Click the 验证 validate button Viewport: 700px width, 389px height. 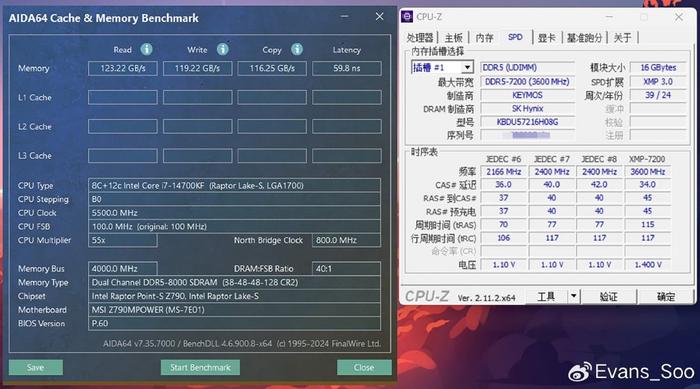coord(608,297)
